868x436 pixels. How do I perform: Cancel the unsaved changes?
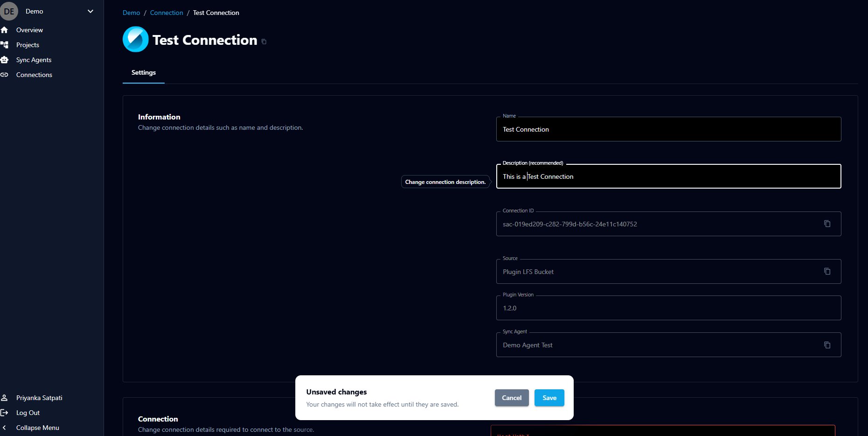click(512, 398)
